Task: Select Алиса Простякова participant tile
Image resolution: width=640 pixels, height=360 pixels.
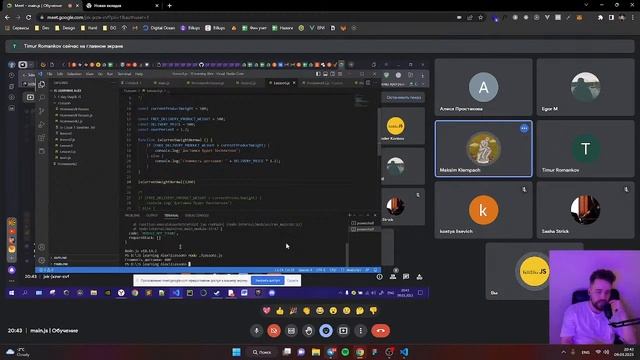Action: [483, 87]
